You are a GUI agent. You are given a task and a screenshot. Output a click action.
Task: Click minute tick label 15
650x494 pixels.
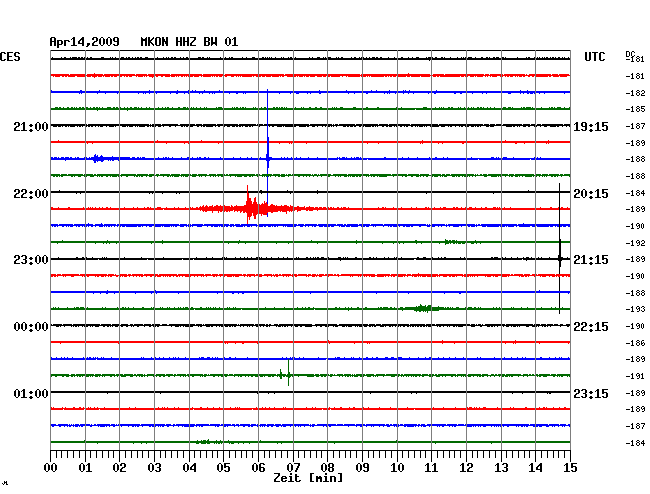[x=570, y=468]
